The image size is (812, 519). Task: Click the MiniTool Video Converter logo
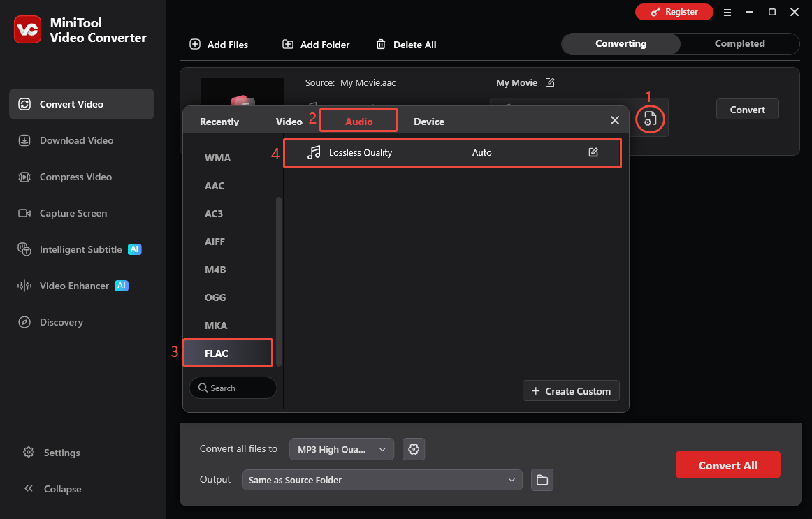pyautogui.click(x=27, y=29)
